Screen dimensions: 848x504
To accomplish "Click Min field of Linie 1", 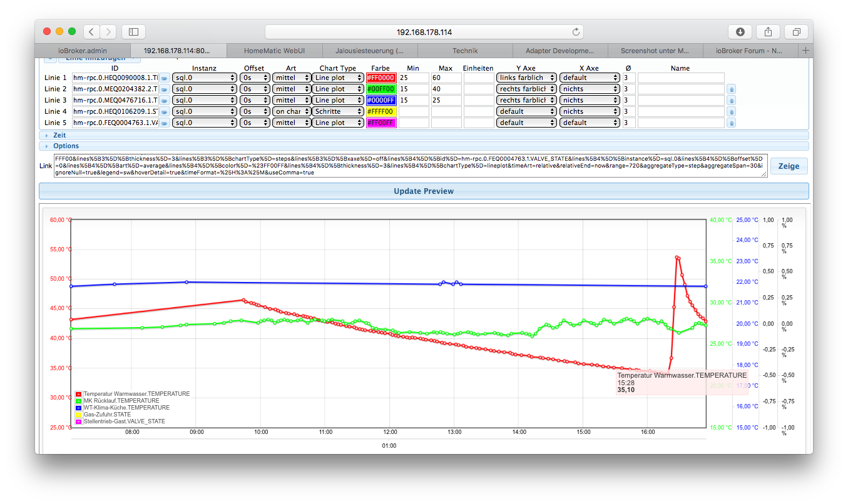I will [x=414, y=78].
